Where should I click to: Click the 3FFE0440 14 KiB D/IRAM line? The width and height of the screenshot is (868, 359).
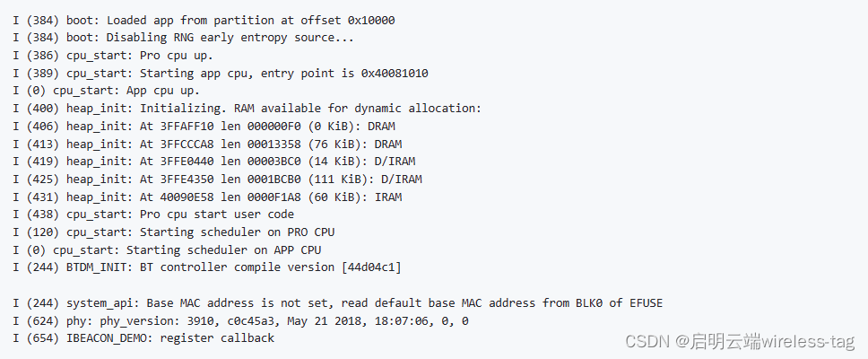tap(213, 162)
